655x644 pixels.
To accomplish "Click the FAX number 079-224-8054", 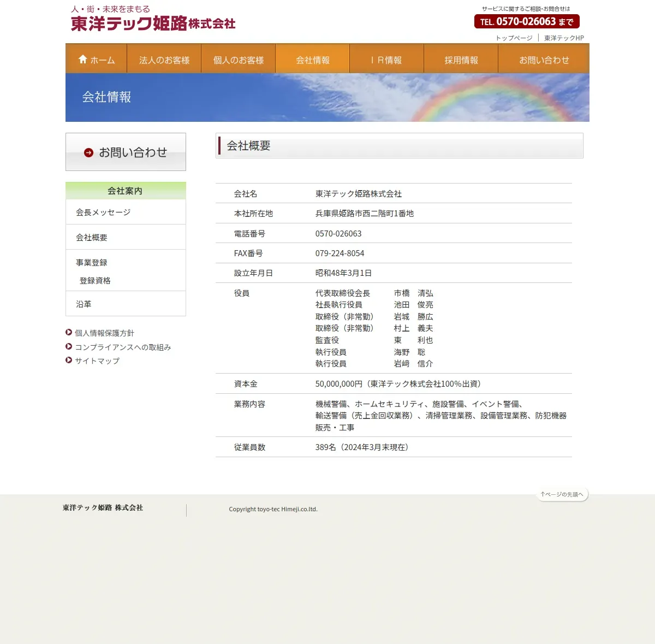I will pos(340,253).
